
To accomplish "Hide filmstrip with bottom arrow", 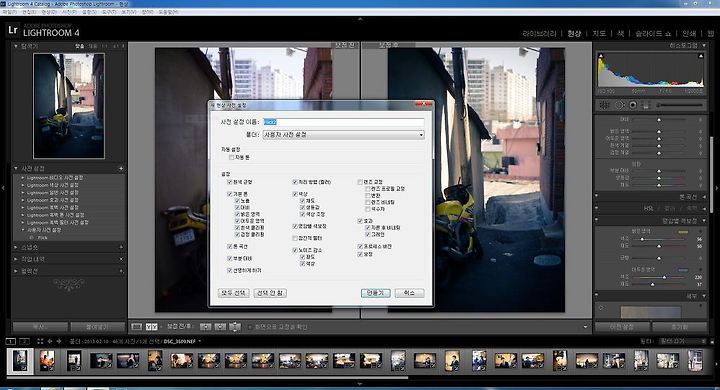I will click(360, 384).
